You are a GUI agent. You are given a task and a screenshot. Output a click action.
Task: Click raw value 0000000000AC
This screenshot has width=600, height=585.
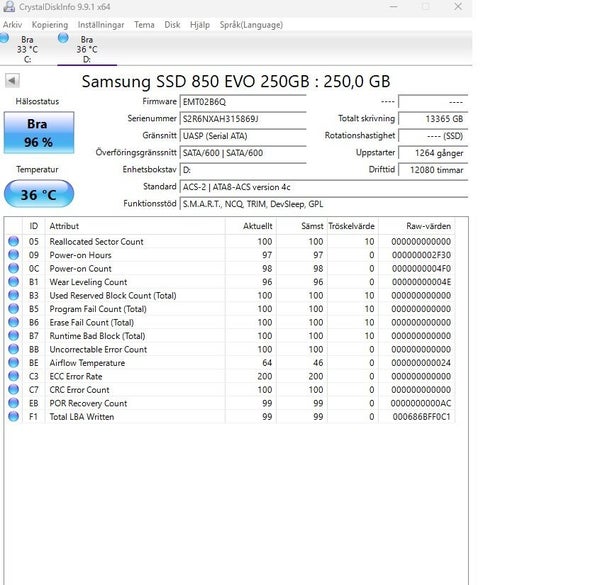click(x=421, y=404)
